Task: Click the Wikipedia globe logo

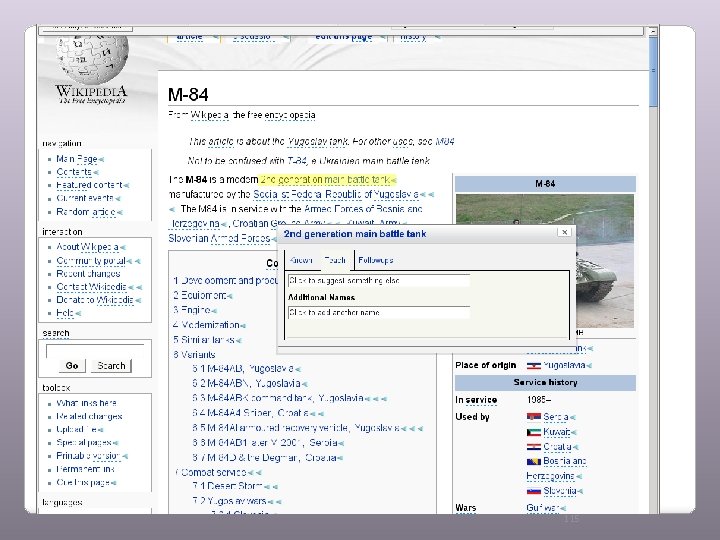Action: pos(92,60)
